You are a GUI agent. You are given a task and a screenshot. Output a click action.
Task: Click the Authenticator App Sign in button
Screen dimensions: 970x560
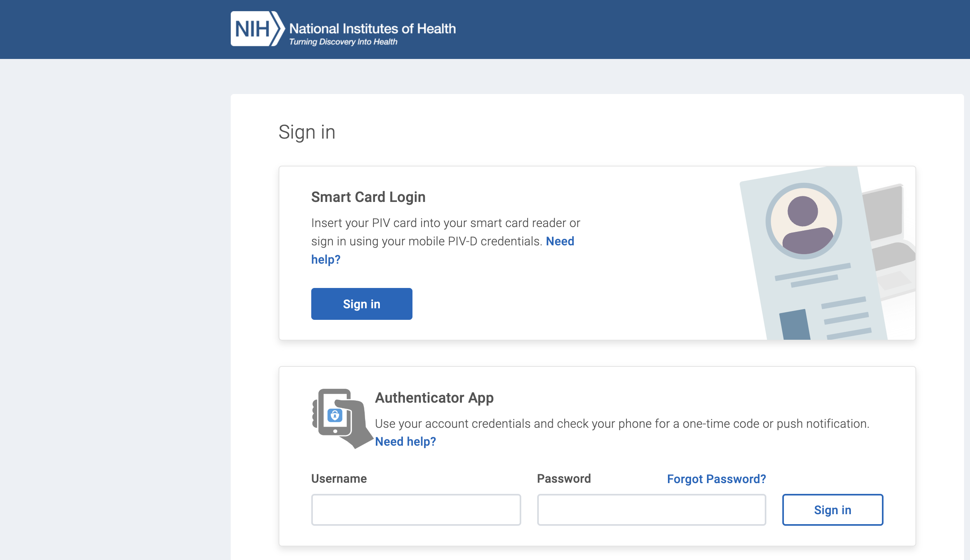(832, 510)
